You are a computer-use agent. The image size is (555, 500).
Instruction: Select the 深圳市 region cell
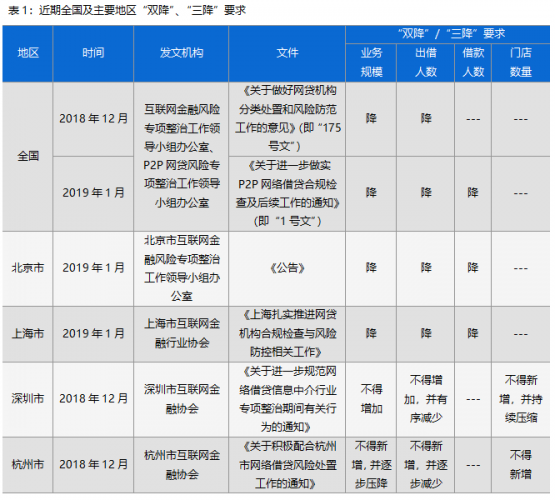click(x=28, y=400)
